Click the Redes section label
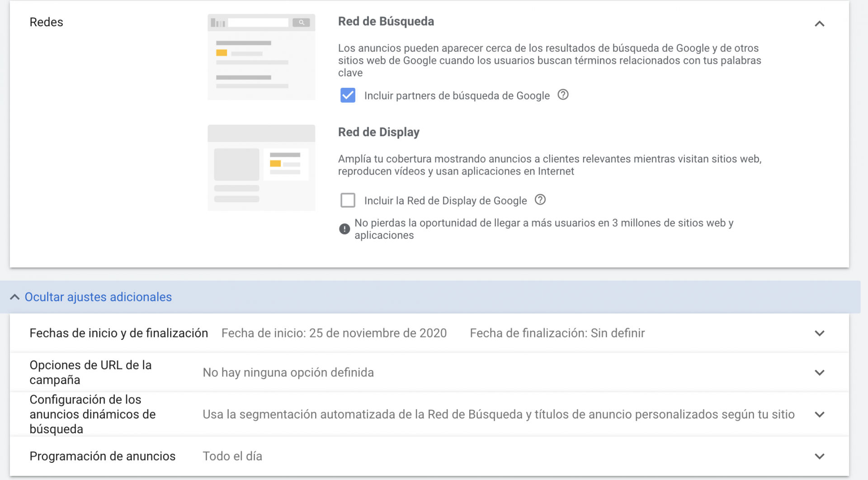868x480 pixels. (x=47, y=22)
